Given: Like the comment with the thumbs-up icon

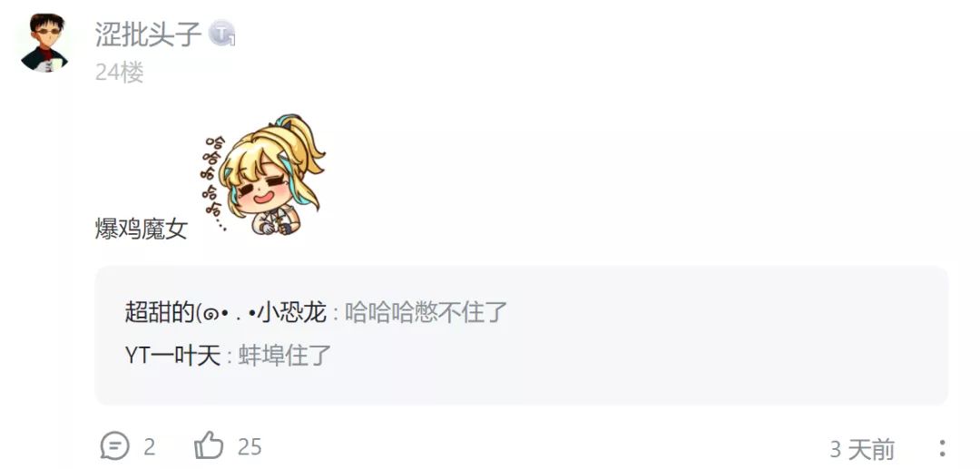Looking at the screenshot, I should tap(209, 446).
